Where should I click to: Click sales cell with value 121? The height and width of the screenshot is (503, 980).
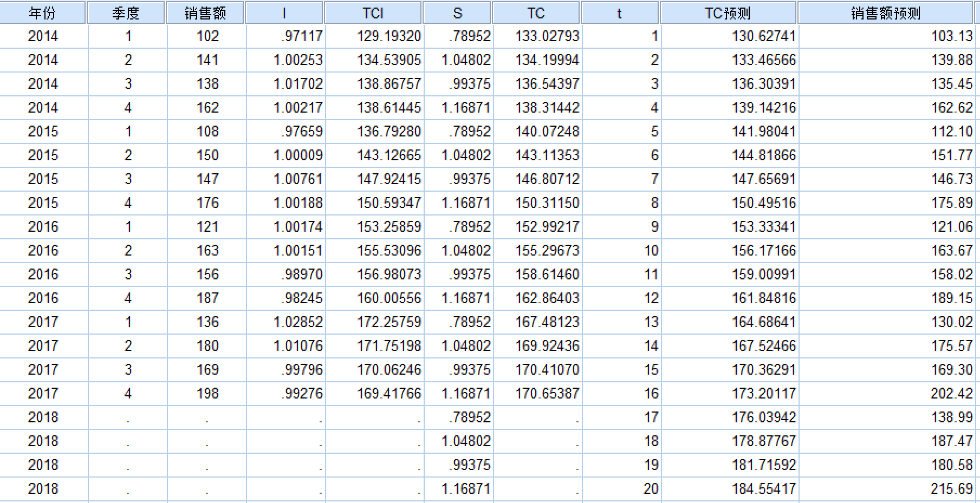206,227
